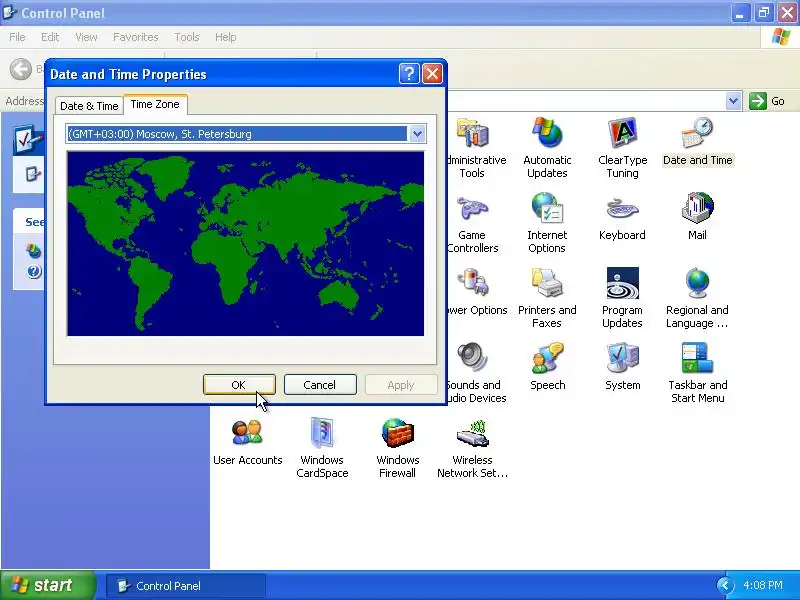Open Regional and Language options icon
The width and height of the screenshot is (800, 600).
coord(697,283)
